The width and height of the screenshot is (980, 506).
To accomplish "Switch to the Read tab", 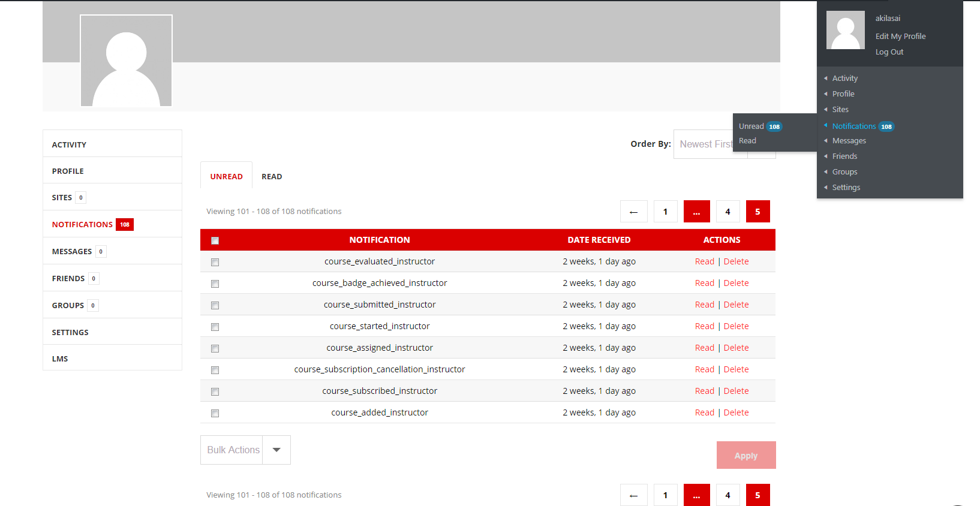I will click(x=272, y=177).
